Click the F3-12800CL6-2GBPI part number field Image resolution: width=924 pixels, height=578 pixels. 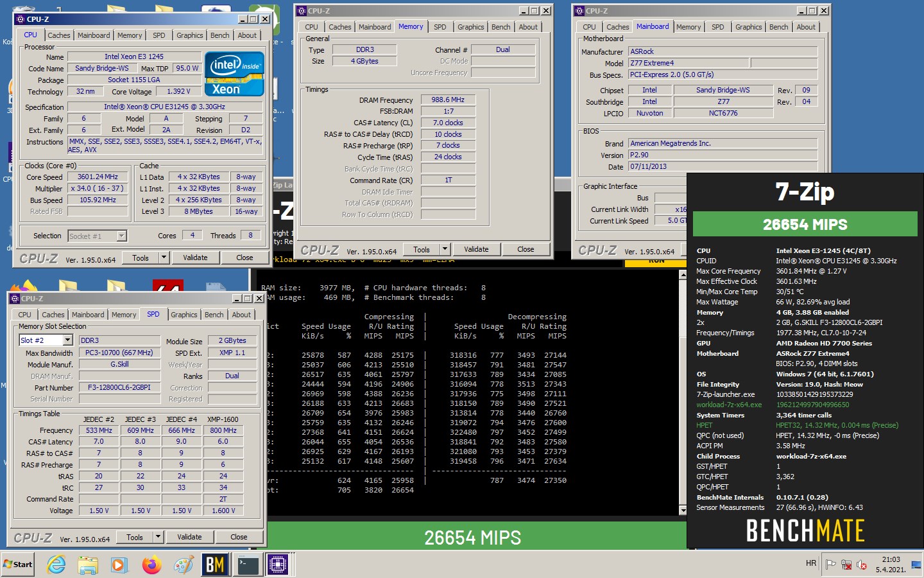point(119,387)
